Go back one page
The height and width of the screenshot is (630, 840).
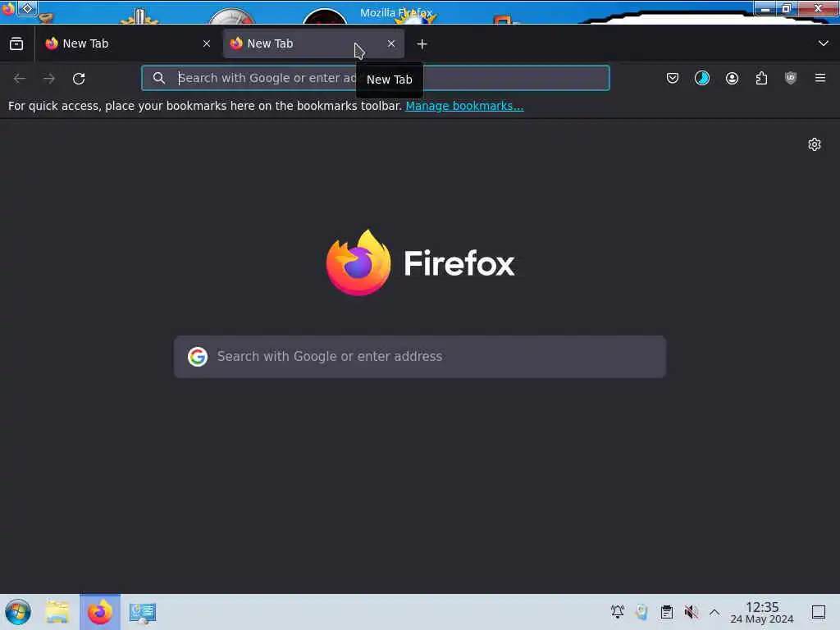(20, 79)
